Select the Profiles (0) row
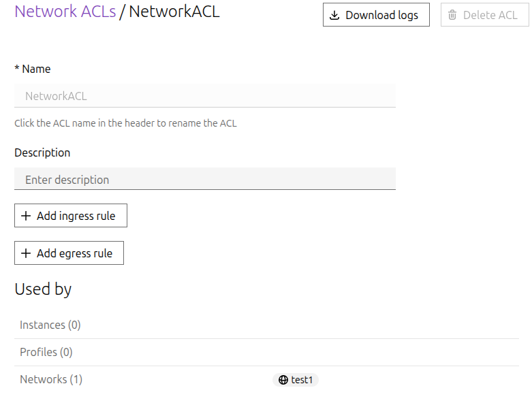This screenshot has height=403, width=532. [46, 353]
